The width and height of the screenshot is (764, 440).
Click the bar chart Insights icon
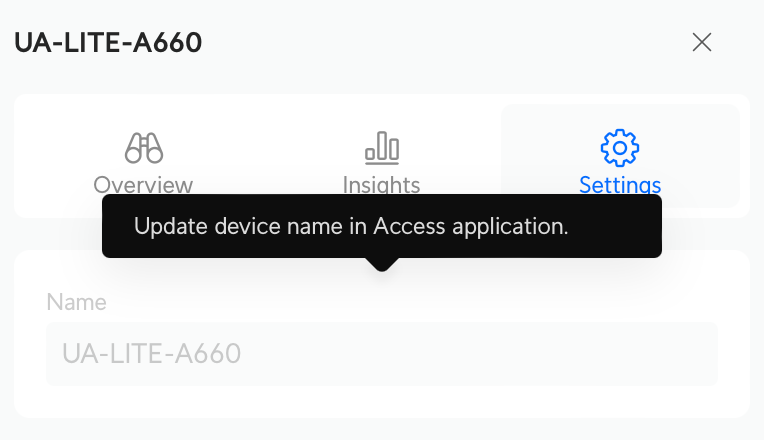pyautogui.click(x=381, y=149)
